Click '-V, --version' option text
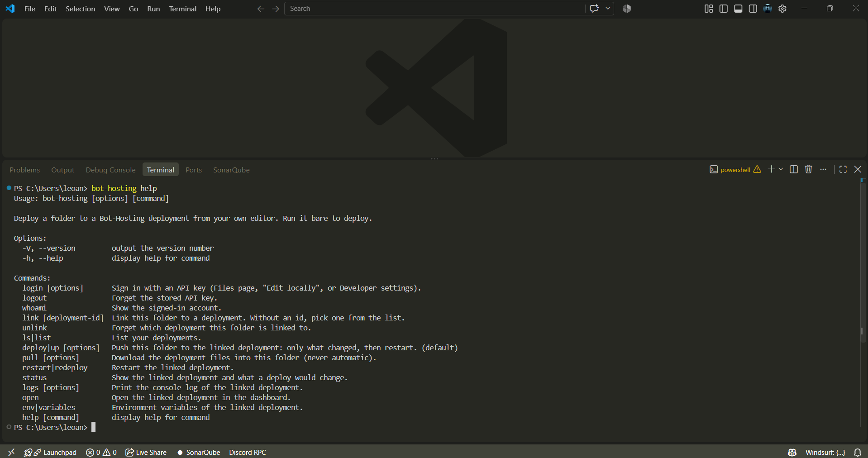 coord(49,248)
